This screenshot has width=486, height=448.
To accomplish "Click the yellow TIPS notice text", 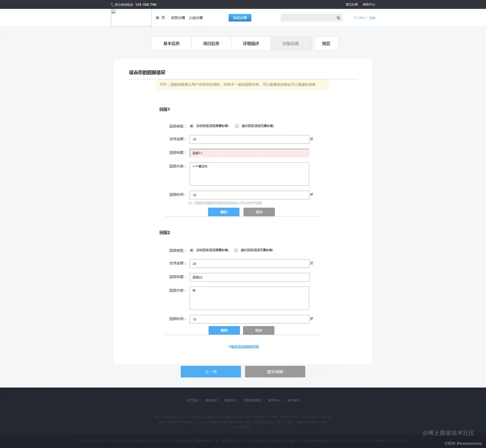I will click(x=238, y=84).
